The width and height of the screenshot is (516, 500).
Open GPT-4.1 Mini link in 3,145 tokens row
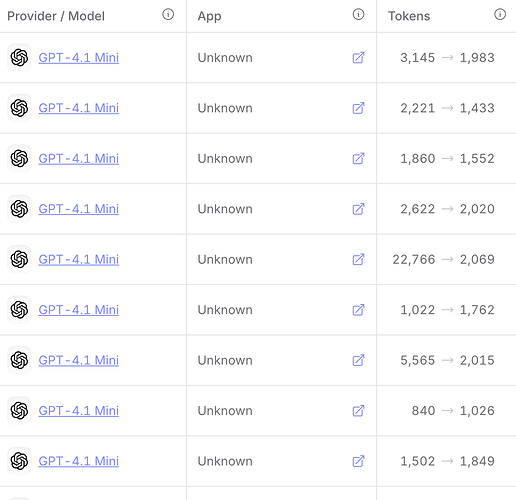(x=79, y=58)
